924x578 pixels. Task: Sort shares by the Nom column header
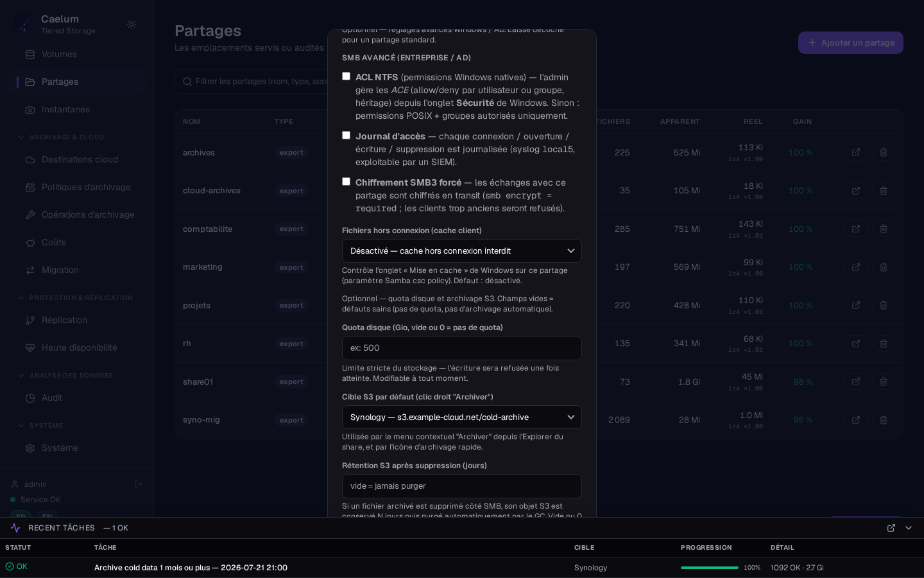[x=191, y=121]
